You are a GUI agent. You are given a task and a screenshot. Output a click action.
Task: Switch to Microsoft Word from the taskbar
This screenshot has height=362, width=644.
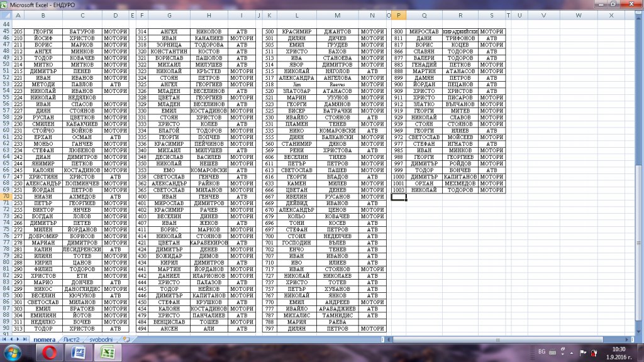[78, 353]
